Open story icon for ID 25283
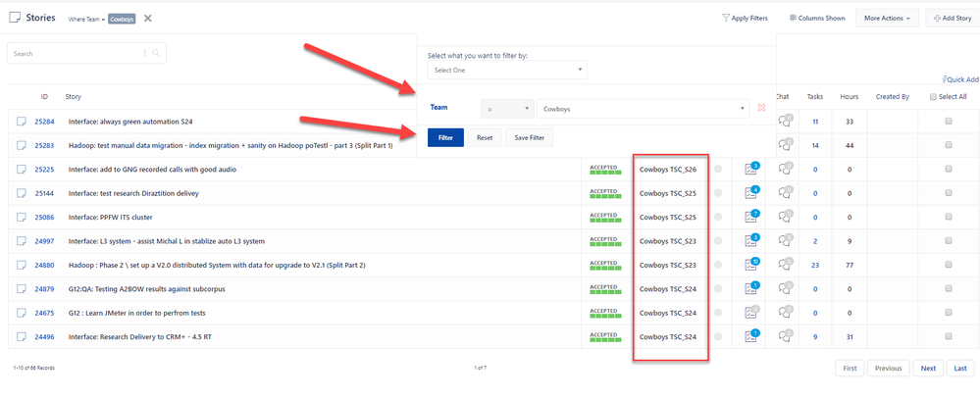This screenshot has width=980, height=399. pos(22,145)
